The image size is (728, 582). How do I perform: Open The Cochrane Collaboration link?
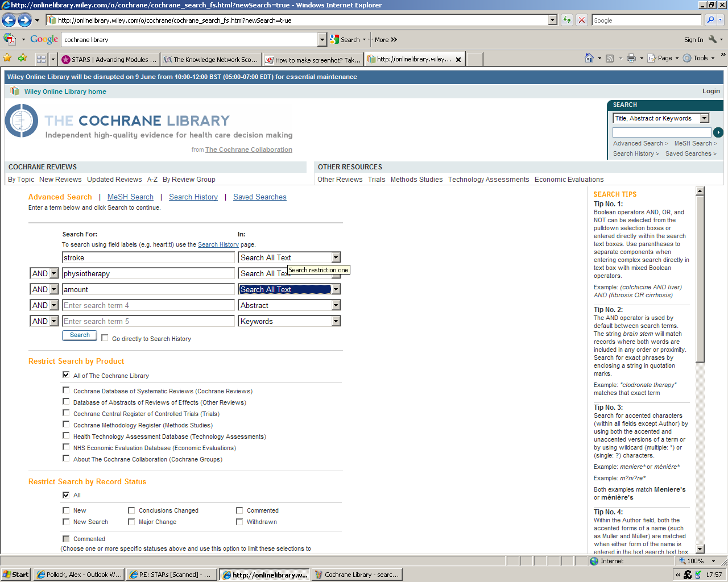click(x=249, y=149)
